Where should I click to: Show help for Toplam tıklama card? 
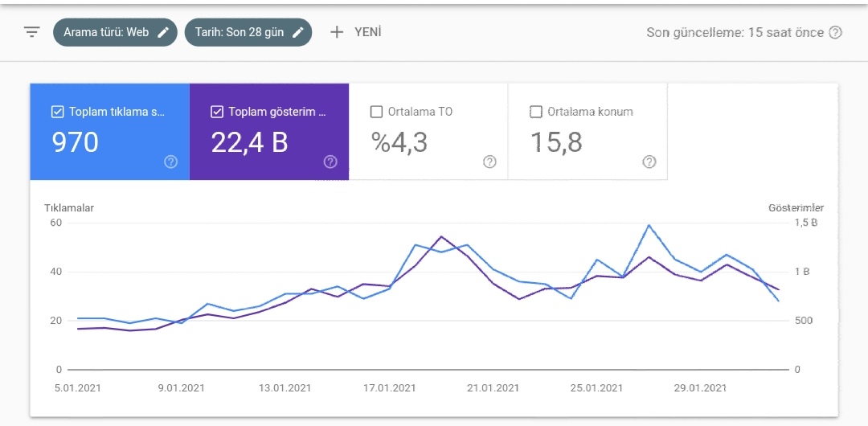171,162
